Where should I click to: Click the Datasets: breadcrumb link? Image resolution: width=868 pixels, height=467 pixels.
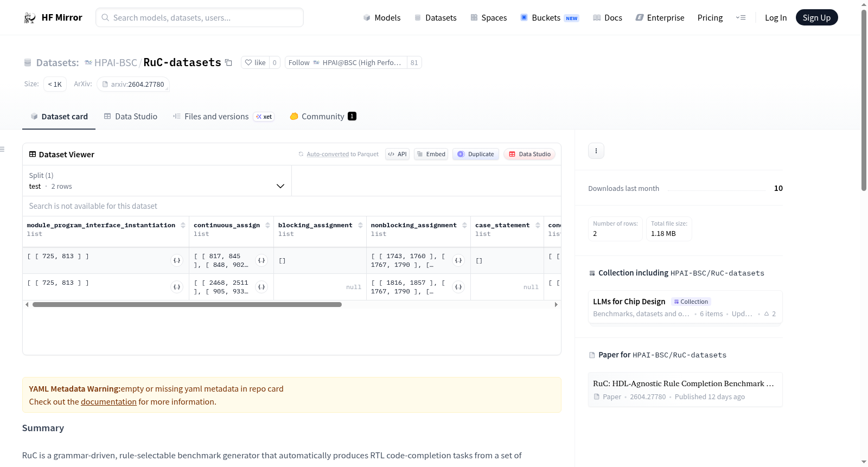[x=58, y=63]
